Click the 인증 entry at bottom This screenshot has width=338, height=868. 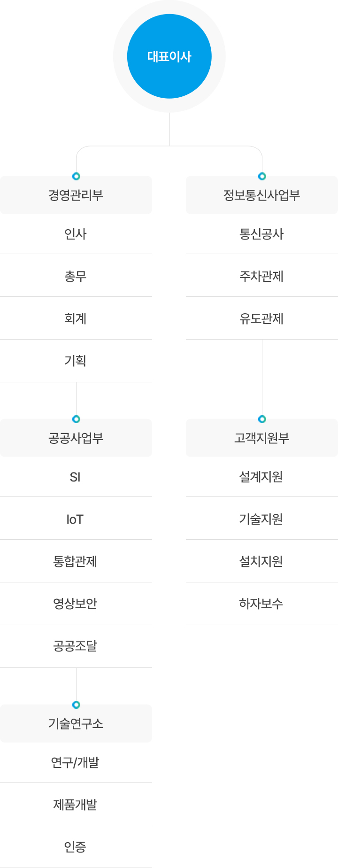pos(76,847)
